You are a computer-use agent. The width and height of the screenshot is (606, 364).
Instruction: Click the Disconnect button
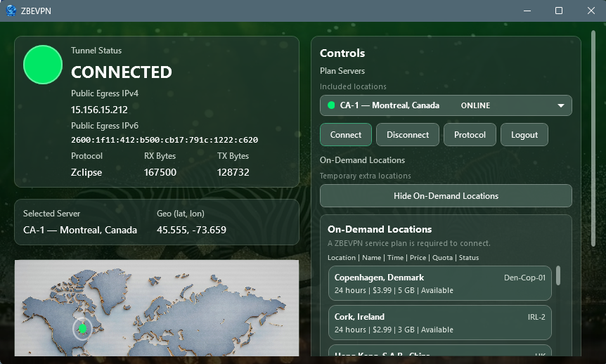coord(408,135)
